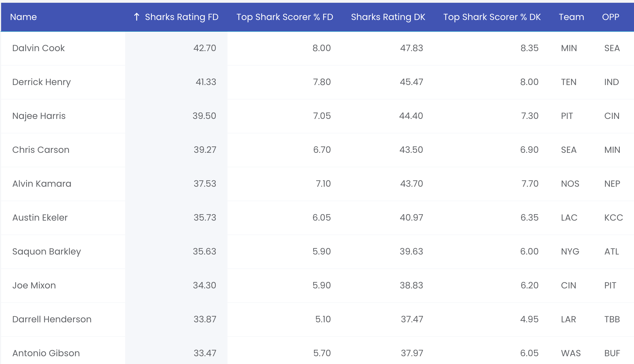Image resolution: width=634 pixels, height=364 pixels.
Task: Click Saquon Barkley's FD rating 35.63
Action: (x=204, y=251)
